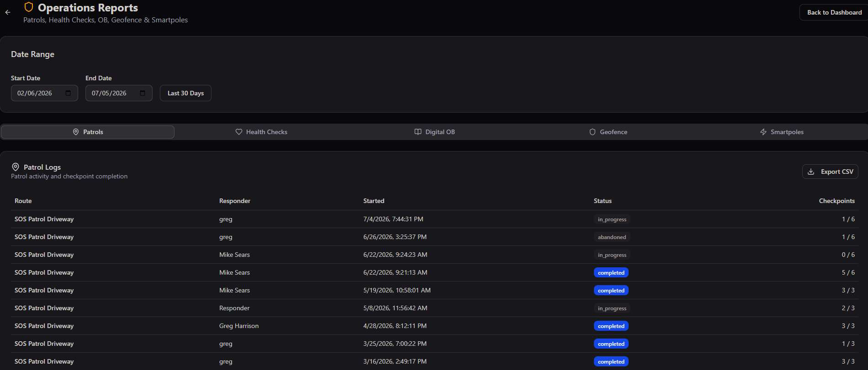This screenshot has height=370, width=868.
Task: Click the Patrol Logs heading
Action: [42, 167]
